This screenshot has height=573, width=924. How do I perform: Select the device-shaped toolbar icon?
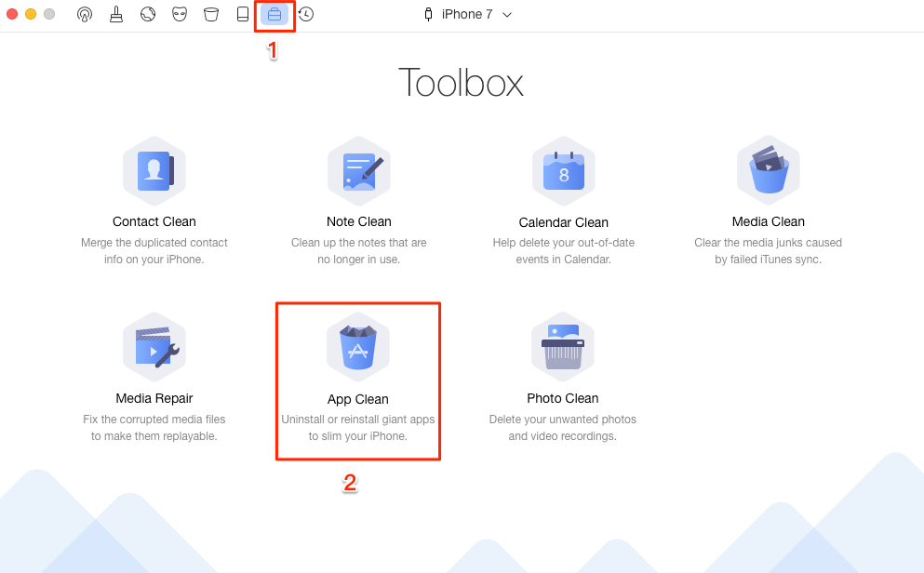pos(243,14)
